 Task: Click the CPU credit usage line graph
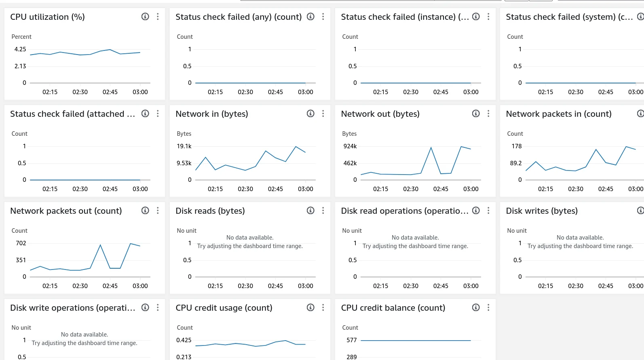[x=250, y=343]
